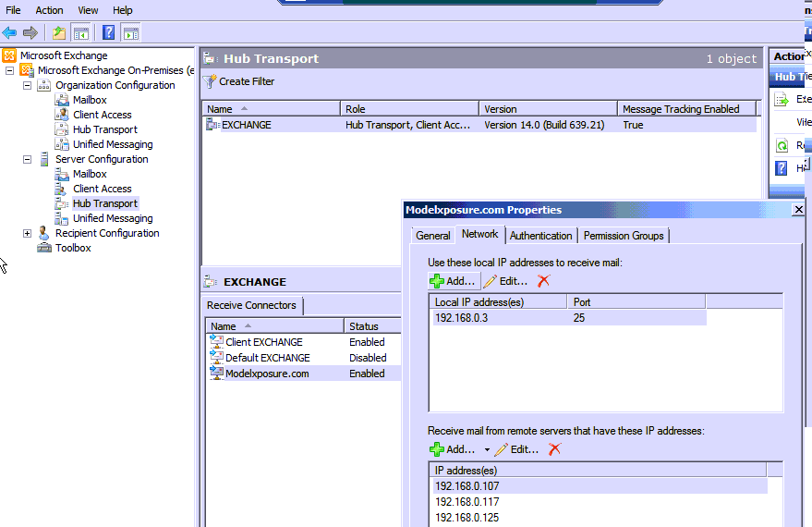
Task: Click the Export List icon in the Actions pane
Action: click(782, 100)
